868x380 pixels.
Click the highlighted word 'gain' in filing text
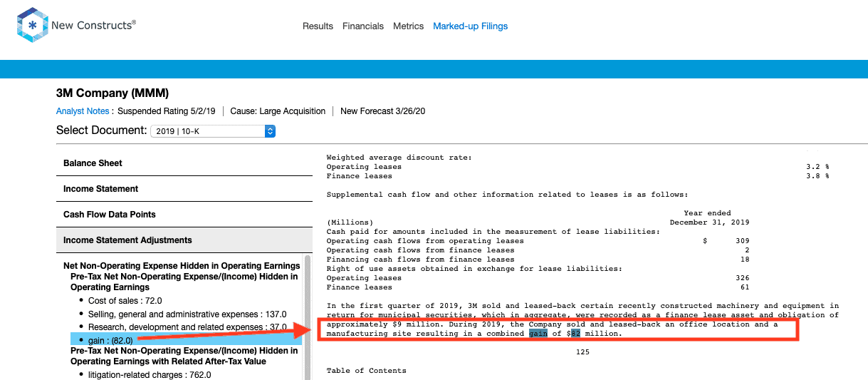(538, 333)
